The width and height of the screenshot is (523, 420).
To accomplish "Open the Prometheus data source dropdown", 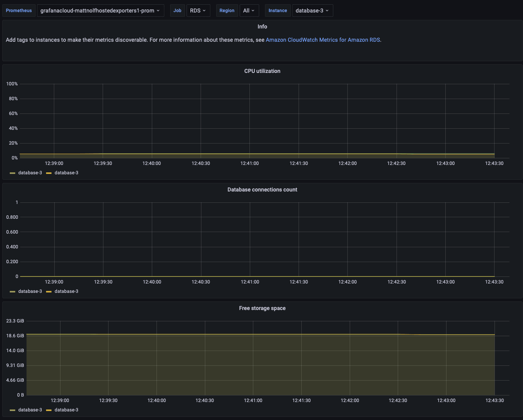I will point(100,11).
